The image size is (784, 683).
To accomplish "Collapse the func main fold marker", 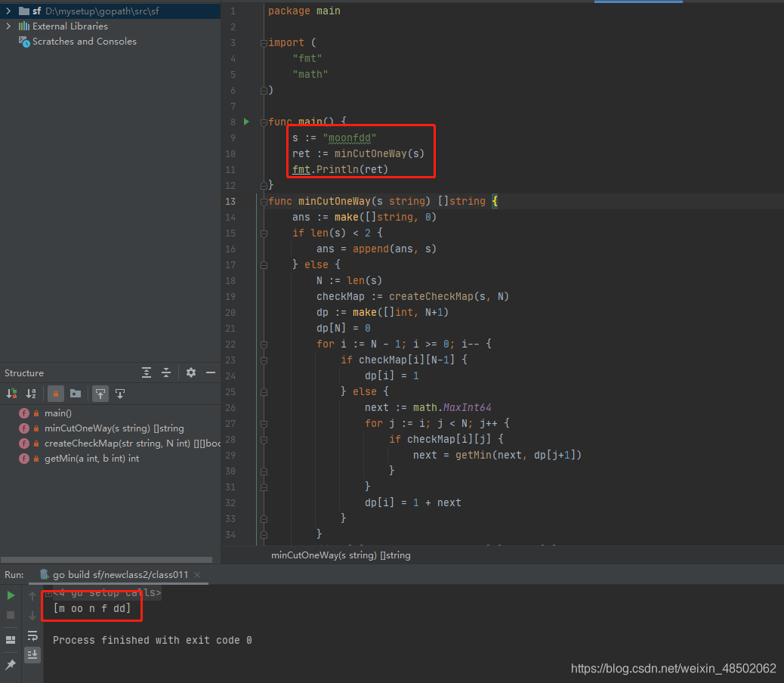I will tap(264, 122).
